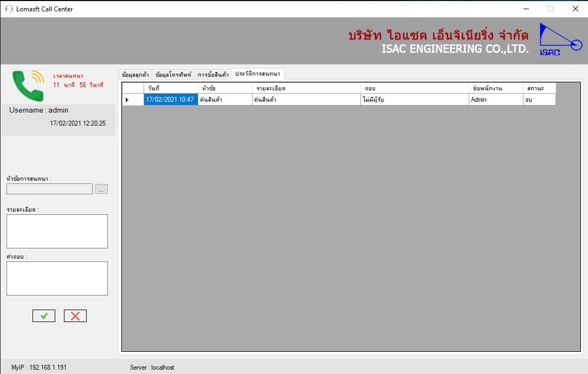Switch to the ข้อมูลโทรศัพท์ tab
Screen dimensions: 588x374
tap(173, 75)
